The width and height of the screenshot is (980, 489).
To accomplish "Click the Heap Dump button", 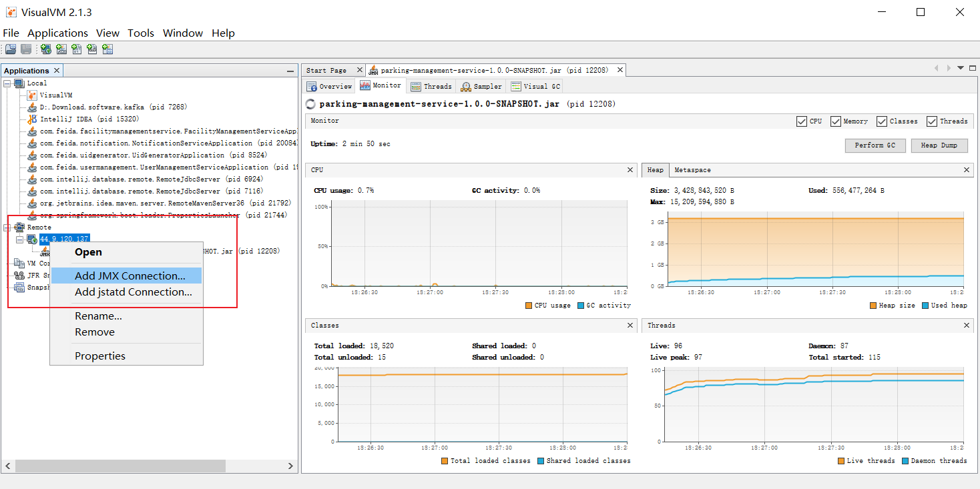I will 939,145.
